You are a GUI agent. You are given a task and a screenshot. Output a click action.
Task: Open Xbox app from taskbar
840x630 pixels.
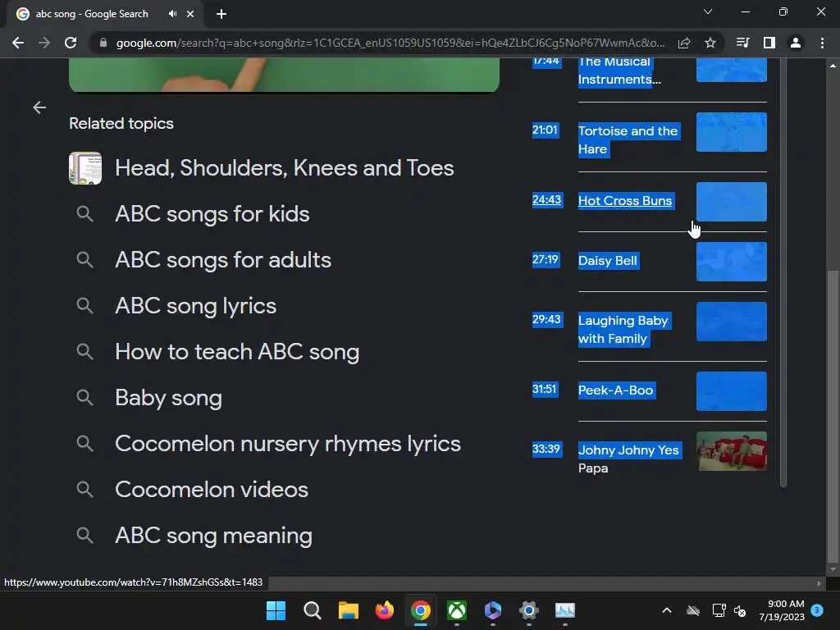pos(456,610)
